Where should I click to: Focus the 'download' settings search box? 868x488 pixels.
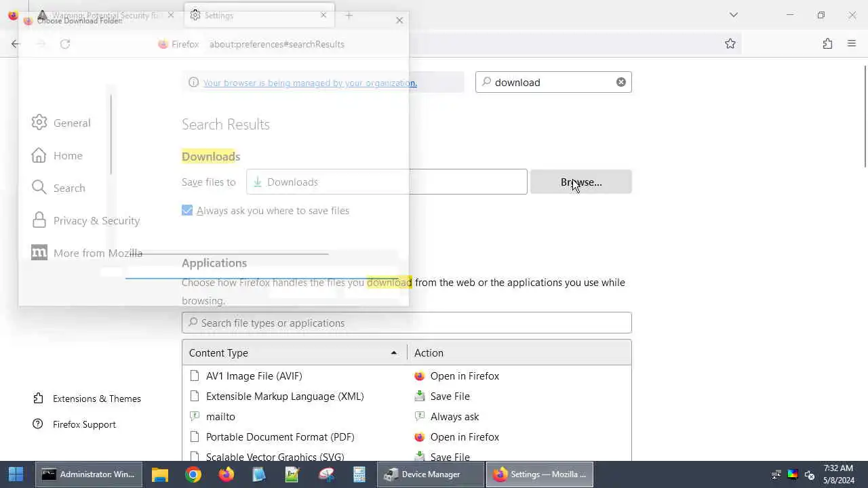[553, 82]
